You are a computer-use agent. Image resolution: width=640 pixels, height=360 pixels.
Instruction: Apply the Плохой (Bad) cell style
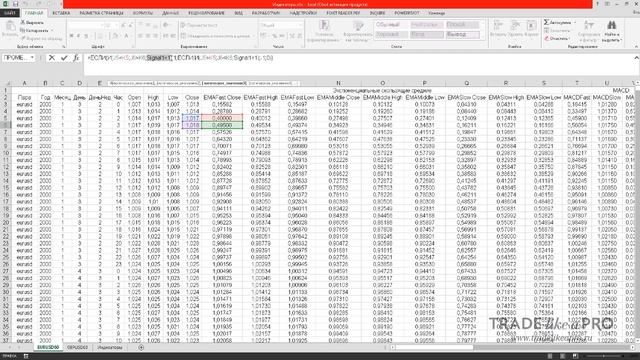pyautogui.click(x=462, y=25)
